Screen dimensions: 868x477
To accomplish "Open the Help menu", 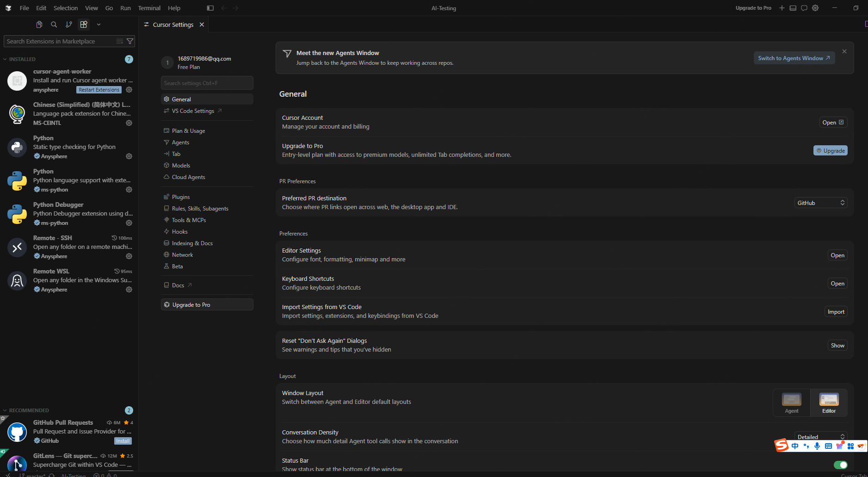I will pos(174,8).
